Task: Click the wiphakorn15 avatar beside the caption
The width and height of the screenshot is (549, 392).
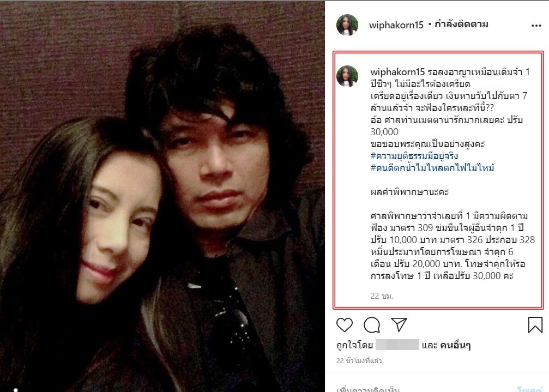Action: 347,76
